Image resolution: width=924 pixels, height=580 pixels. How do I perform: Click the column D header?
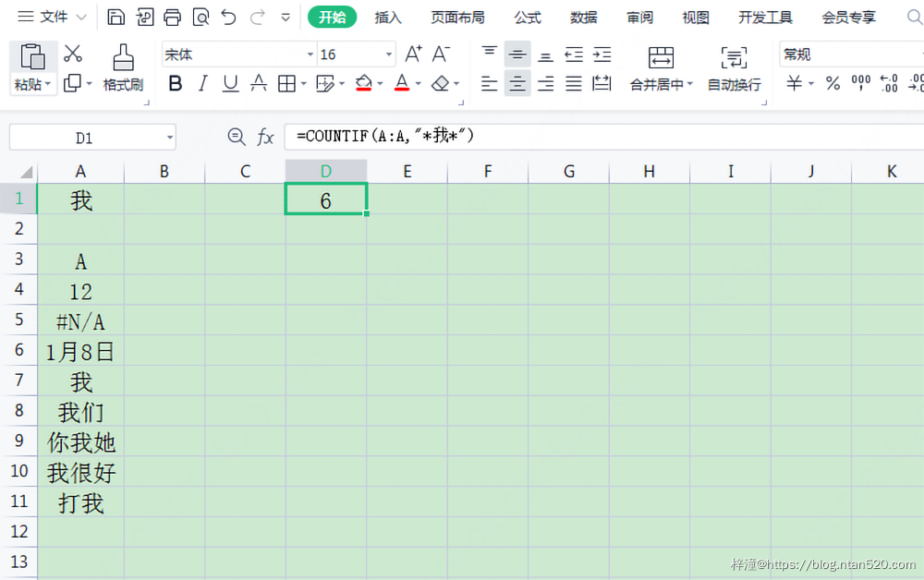pyautogui.click(x=326, y=172)
